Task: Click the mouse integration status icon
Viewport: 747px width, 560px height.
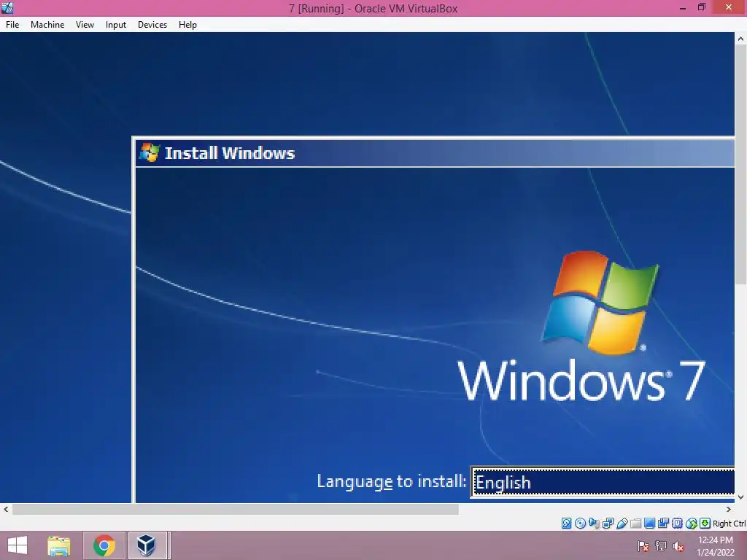Action: (x=692, y=524)
